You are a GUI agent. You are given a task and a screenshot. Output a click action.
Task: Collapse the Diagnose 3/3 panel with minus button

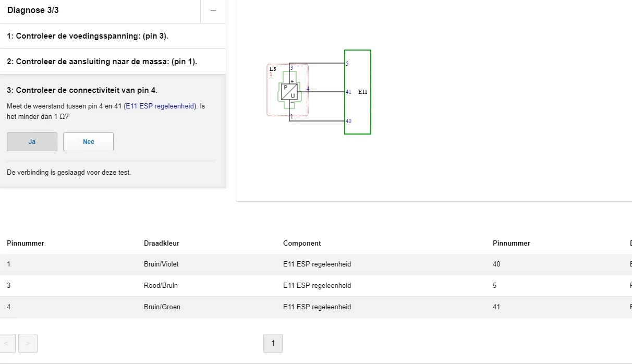(213, 11)
